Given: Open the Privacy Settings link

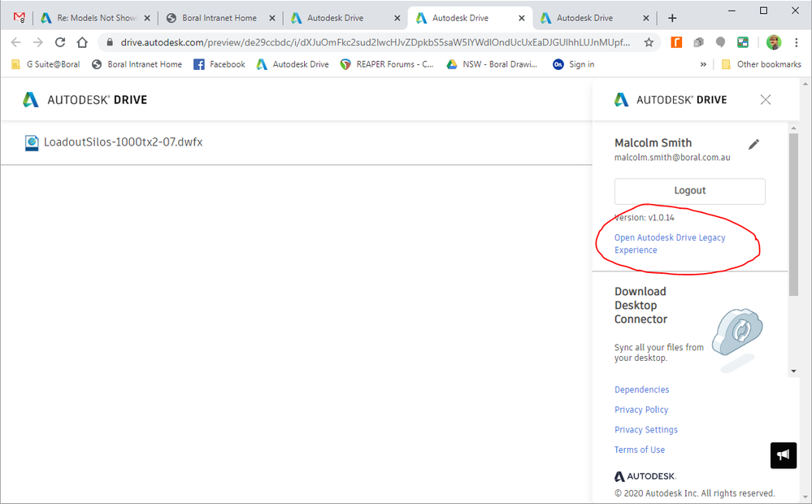Looking at the screenshot, I should 645,430.
